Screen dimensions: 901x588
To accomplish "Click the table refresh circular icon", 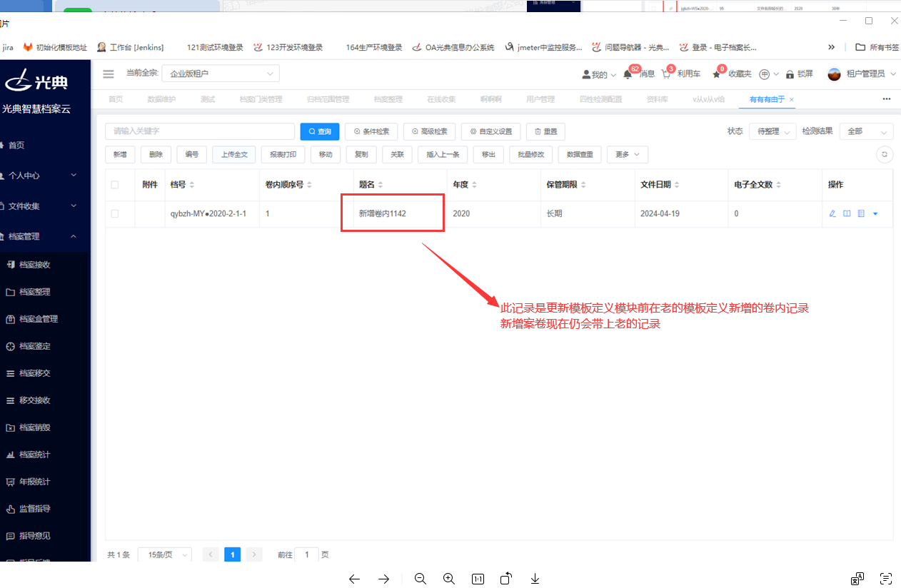I will [885, 154].
